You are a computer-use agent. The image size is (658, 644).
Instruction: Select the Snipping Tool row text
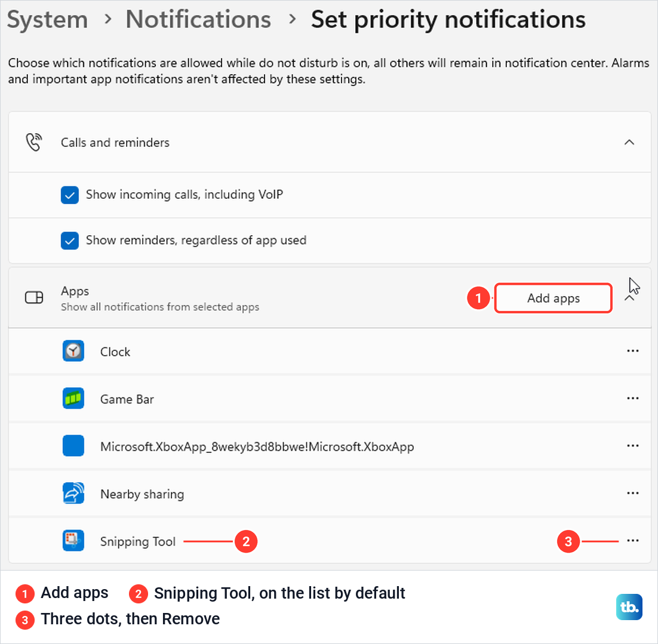pos(138,541)
